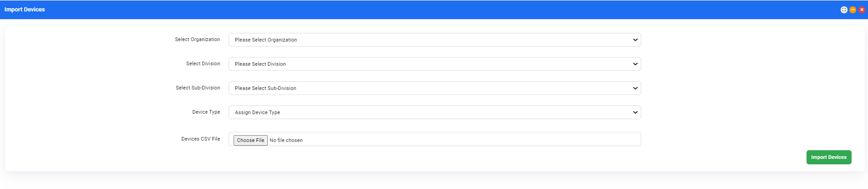Click the Select Organization label
Viewport: 868px width, 189px height.
(x=197, y=40)
